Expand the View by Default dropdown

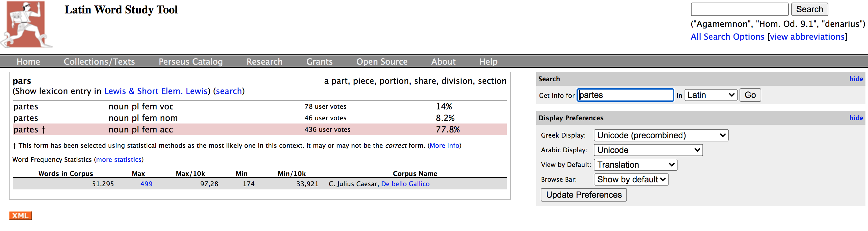[x=635, y=165]
